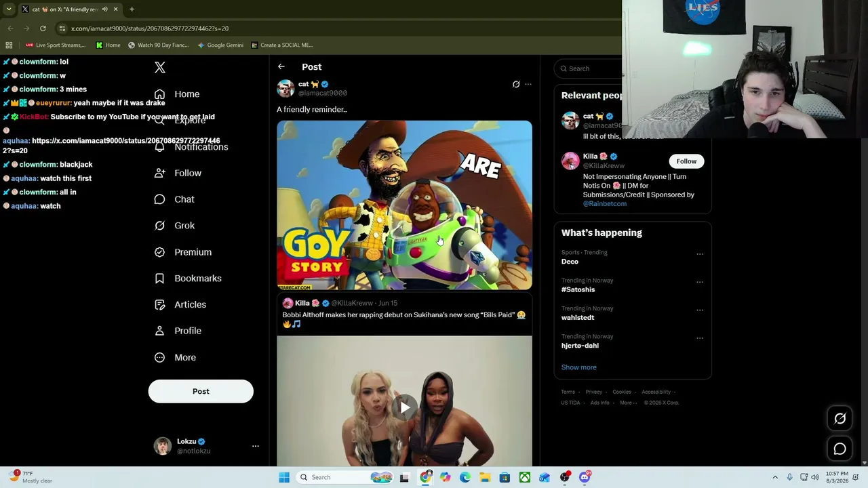Open options for the wahlstedt trend
The height and width of the screenshot is (488, 868).
tap(700, 310)
